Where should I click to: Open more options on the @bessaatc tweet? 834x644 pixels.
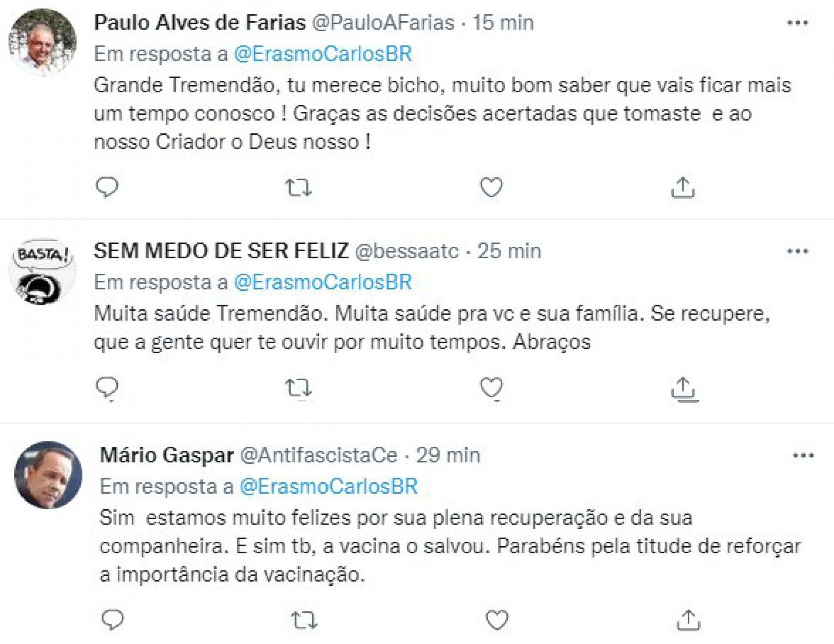798,251
